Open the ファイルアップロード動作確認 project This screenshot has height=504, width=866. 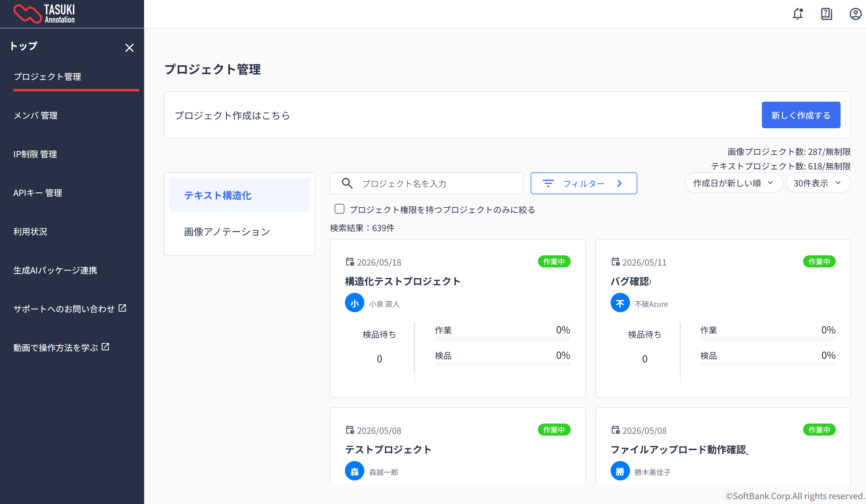tap(679, 449)
